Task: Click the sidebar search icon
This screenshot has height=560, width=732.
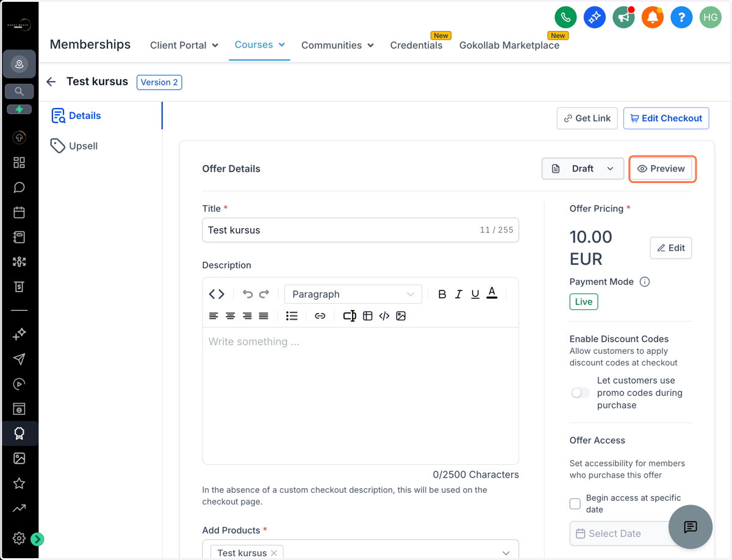Action: click(x=20, y=92)
